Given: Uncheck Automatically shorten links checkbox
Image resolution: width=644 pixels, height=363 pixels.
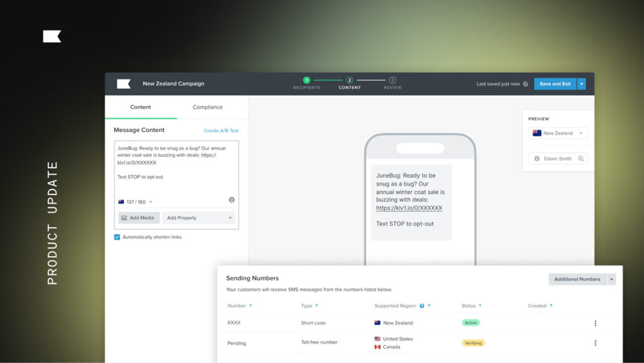Looking at the screenshot, I should (117, 237).
